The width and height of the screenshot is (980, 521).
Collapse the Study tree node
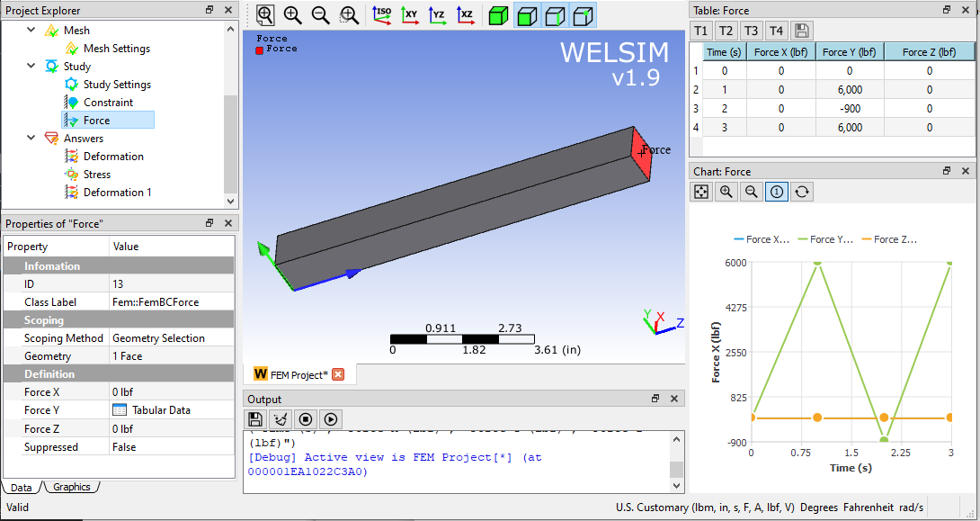pos(31,66)
